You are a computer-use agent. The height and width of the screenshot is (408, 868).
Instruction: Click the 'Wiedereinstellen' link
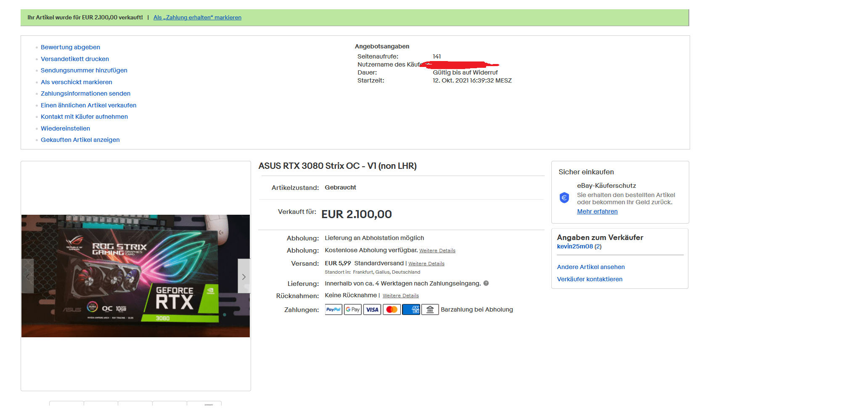[65, 128]
